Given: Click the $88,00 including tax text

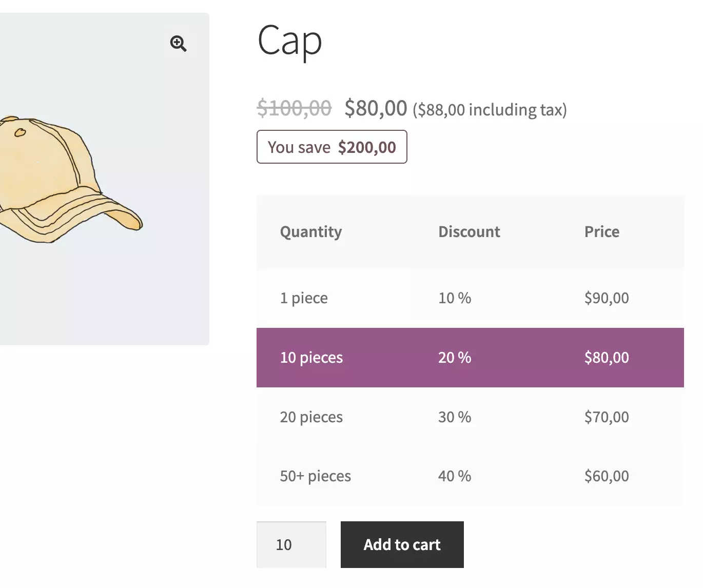Looking at the screenshot, I should [x=490, y=110].
